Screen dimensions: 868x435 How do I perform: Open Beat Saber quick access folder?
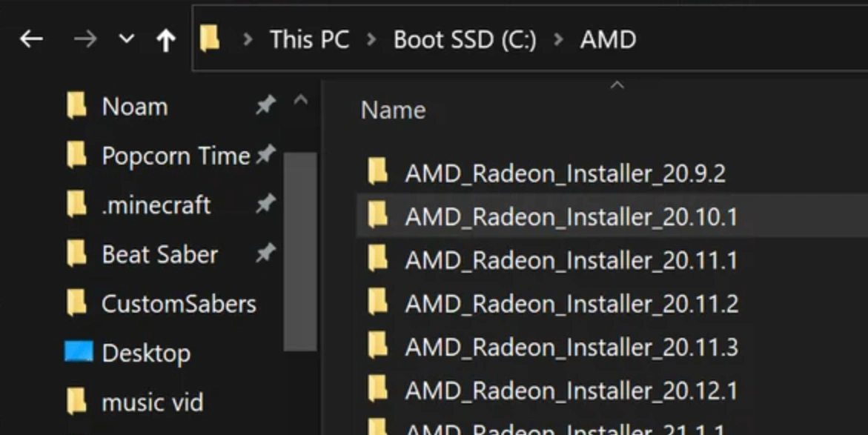[159, 254]
